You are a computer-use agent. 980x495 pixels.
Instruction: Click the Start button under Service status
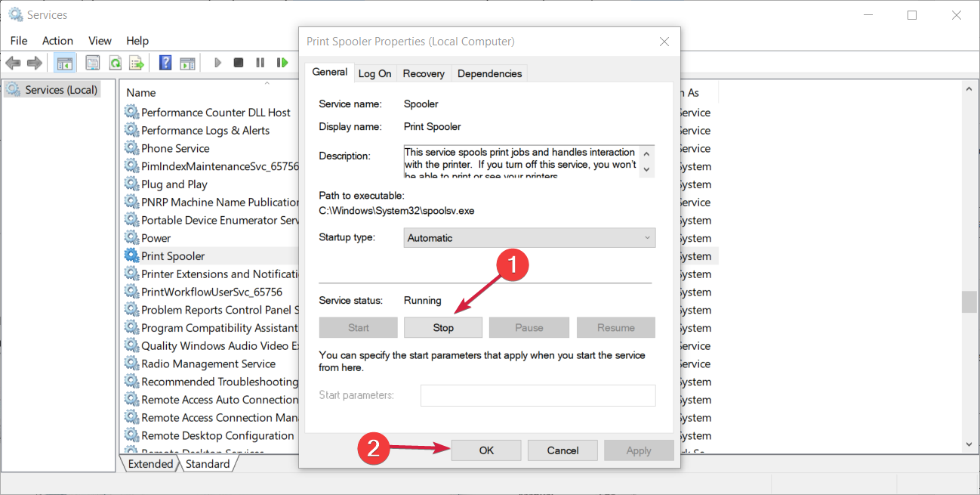pos(359,327)
